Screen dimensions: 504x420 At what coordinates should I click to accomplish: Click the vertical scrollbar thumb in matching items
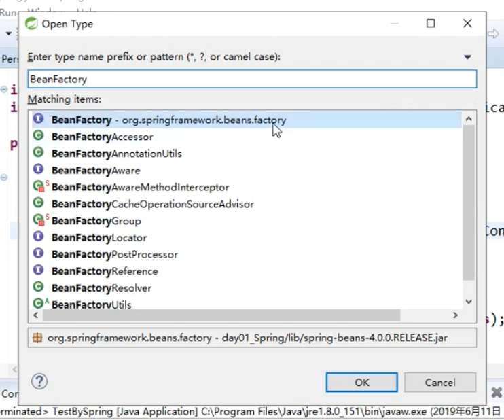(x=469, y=203)
